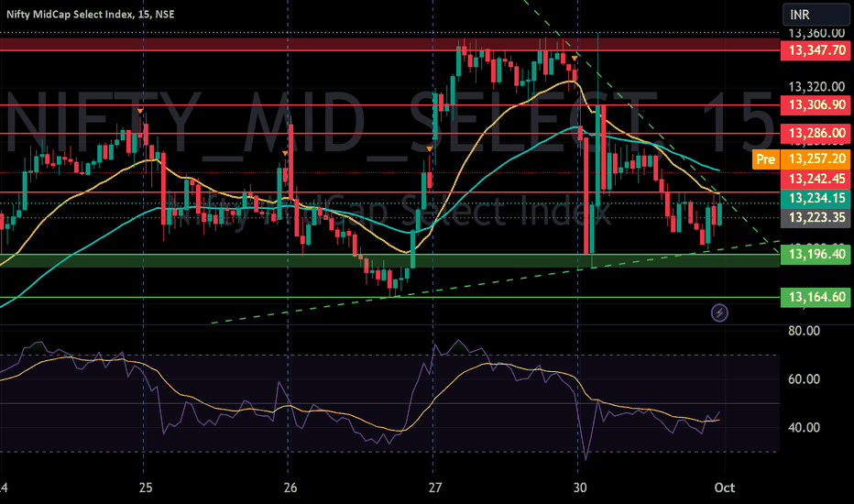Click the orange marker above the 25 session high
Viewport: 854px width, 504px height.
[140, 111]
